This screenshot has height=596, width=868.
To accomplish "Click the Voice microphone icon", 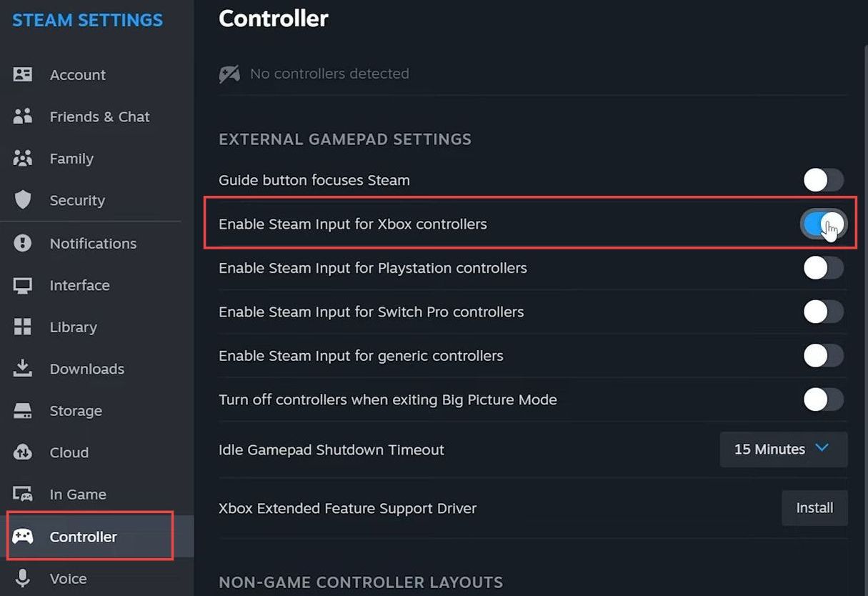I will [21, 579].
